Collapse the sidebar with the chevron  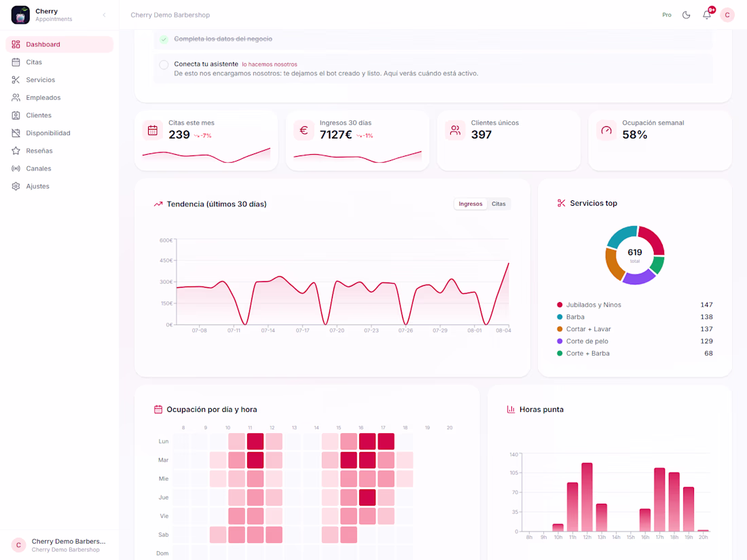tap(105, 15)
